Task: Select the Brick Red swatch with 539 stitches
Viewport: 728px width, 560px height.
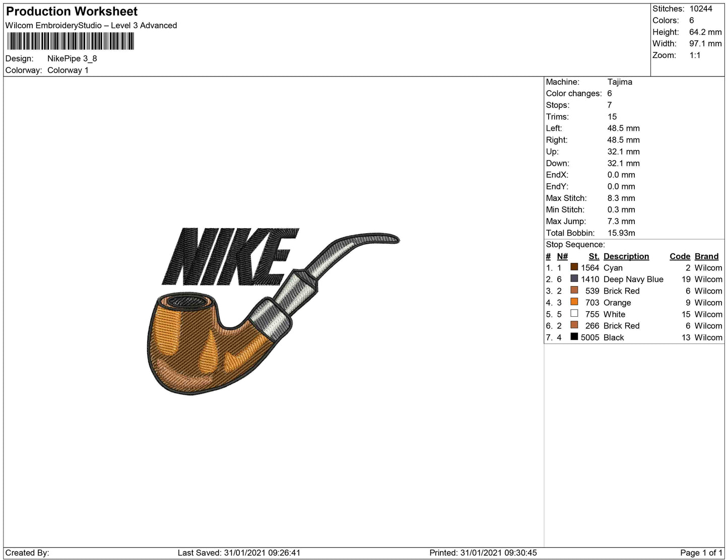Action: [574, 291]
